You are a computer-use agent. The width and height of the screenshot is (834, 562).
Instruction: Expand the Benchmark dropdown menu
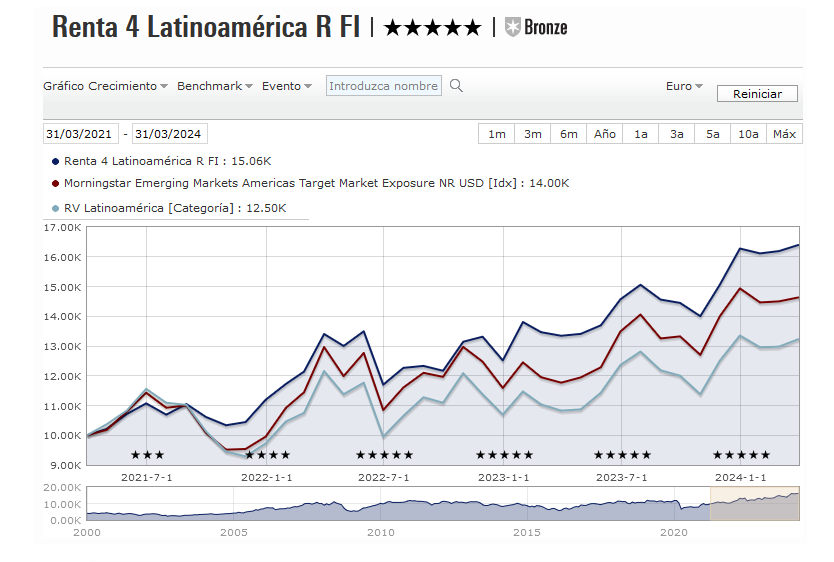point(214,86)
